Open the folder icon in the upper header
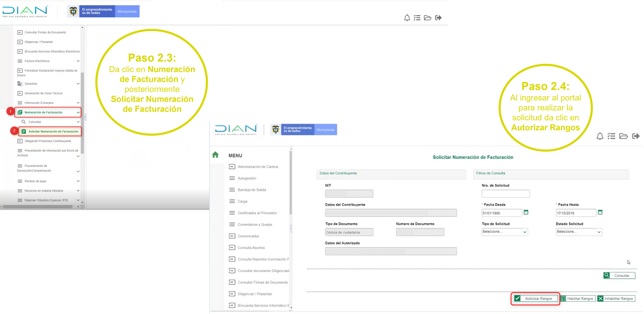This screenshot has width=644, height=314. click(x=427, y=18)
